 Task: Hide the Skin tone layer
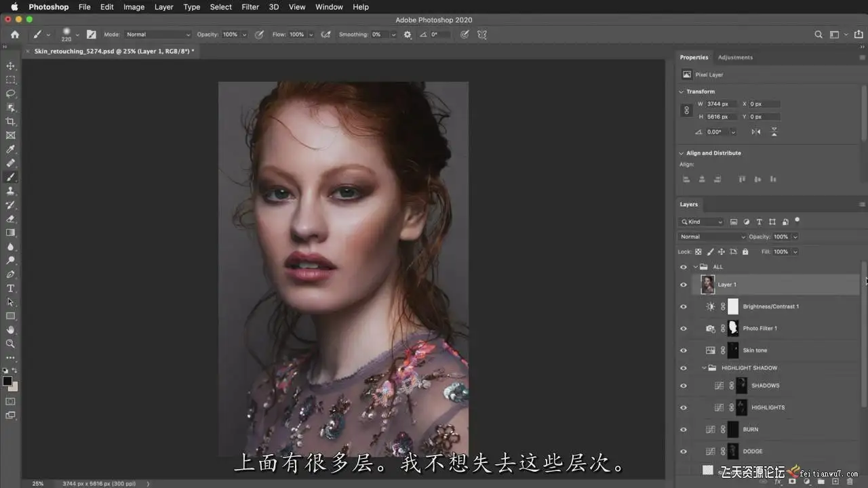(683, 350)
